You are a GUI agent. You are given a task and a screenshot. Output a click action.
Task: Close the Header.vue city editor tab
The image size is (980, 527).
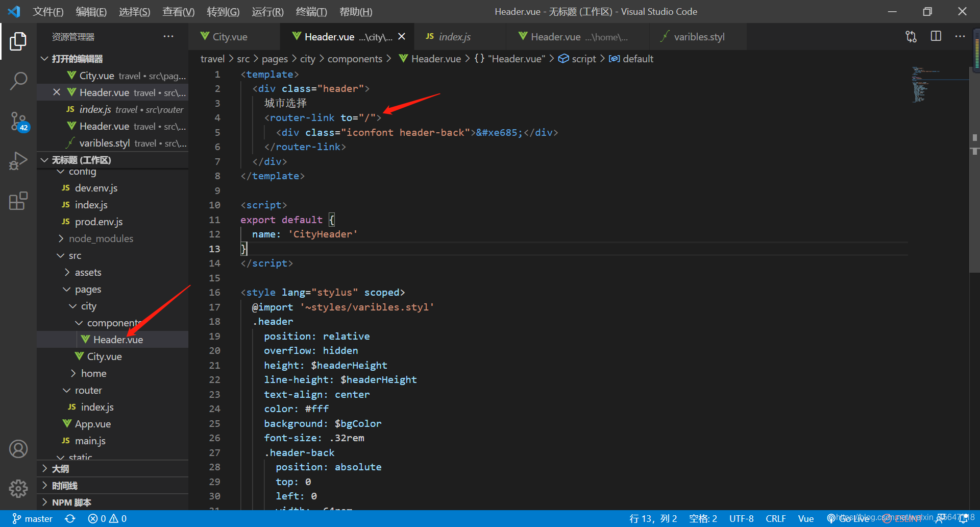coord(402,37)
